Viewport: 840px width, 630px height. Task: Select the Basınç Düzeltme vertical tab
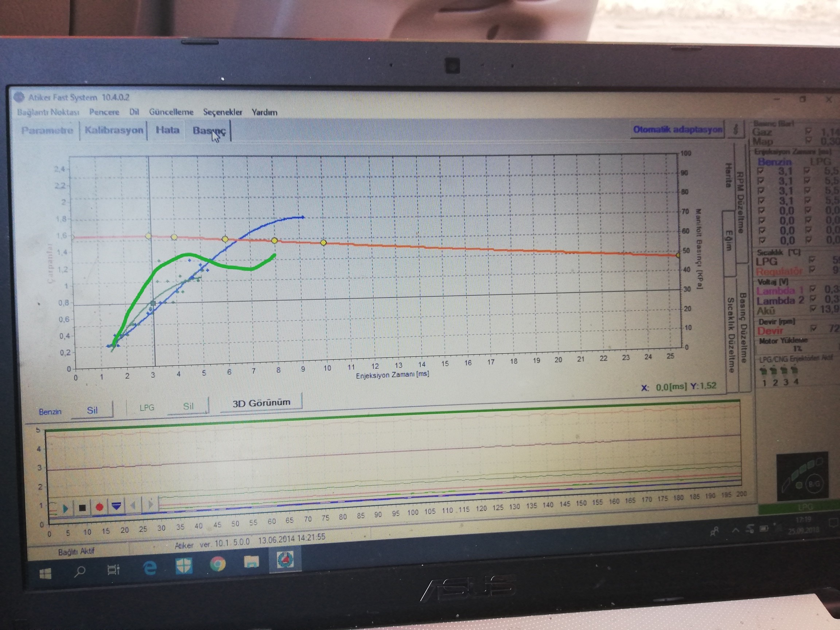click(x=743, y=327)
